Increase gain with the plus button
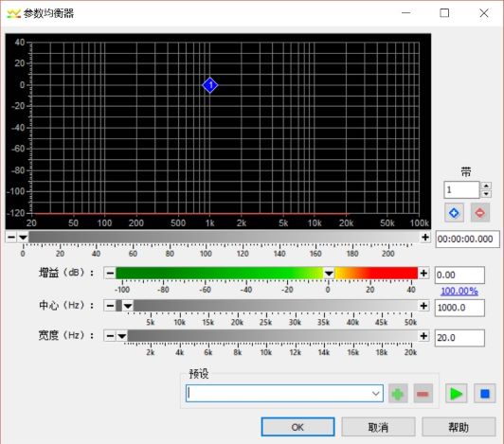Viewport: 504px width, 444px height. 423,273
